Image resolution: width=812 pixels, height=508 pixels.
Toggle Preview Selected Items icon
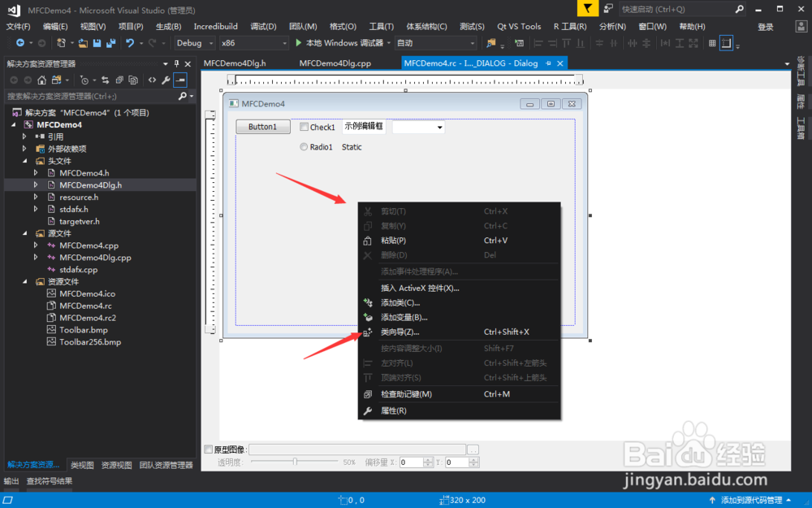(x=179, y=80)
